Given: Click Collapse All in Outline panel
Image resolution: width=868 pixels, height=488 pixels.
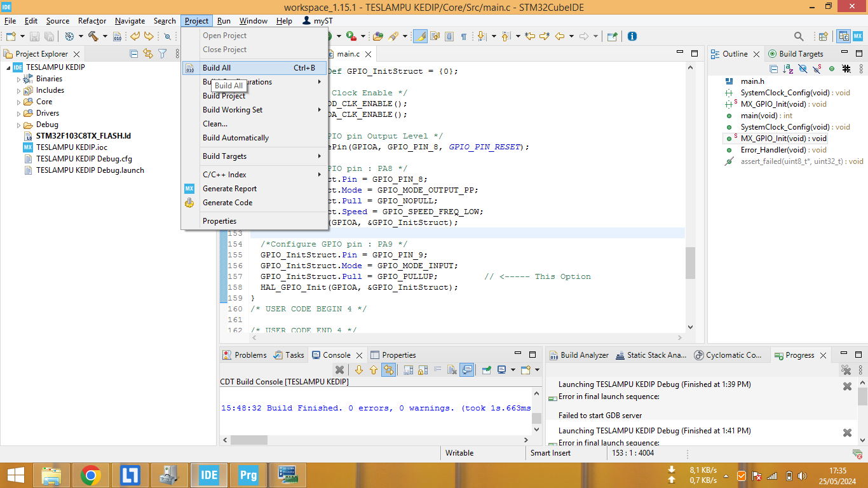Looking at the screenshot, I should (773, 69).
